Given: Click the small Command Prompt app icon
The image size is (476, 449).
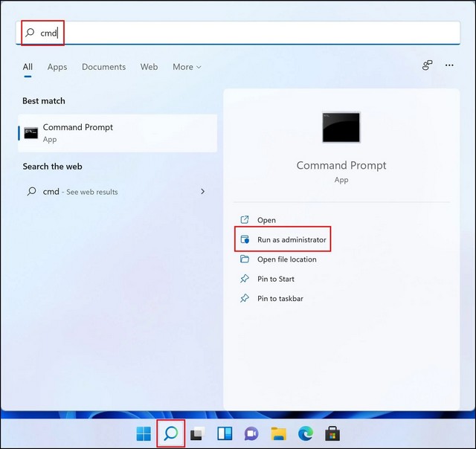Looking at the screenshot, I should click(x=31, y=133).
